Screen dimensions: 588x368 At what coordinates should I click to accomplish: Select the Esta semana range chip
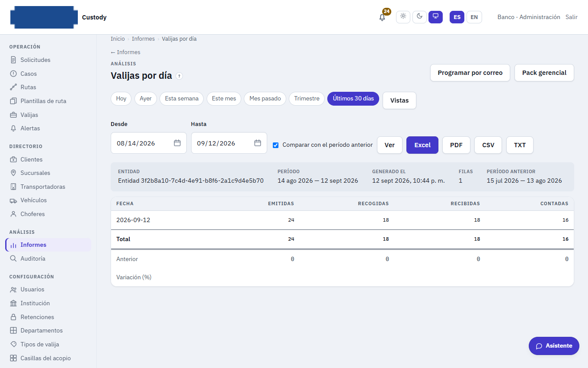coord(182,98)
